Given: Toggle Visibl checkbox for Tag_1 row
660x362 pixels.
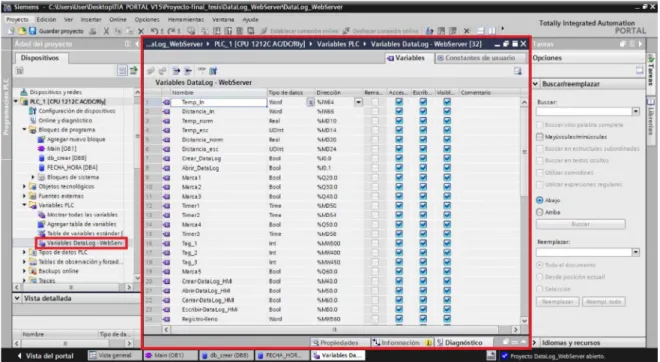Looking at the screenshot, I should point(447,243).
